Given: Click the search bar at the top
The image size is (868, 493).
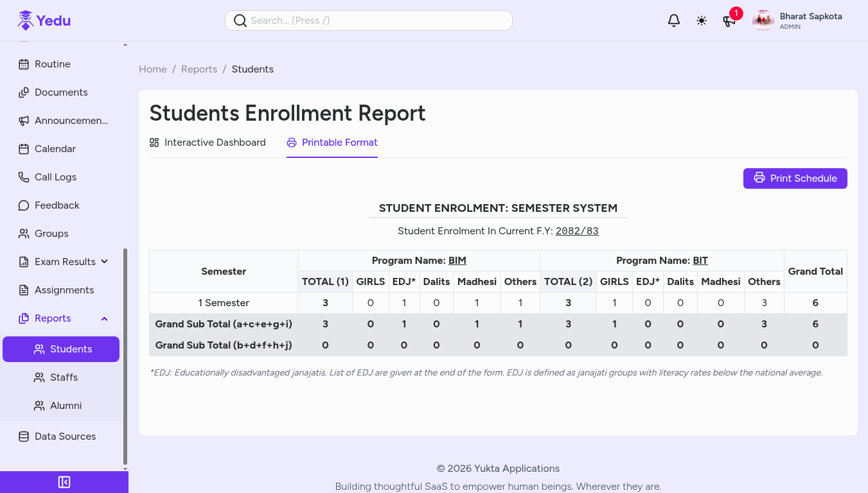Looking at the screenshot, I should pyautogui.click(x=368, y=20).
